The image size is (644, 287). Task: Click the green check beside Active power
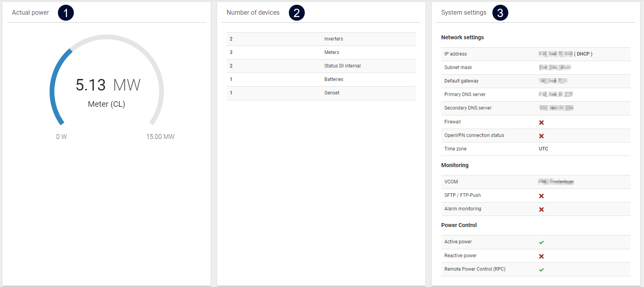(541, 243)
